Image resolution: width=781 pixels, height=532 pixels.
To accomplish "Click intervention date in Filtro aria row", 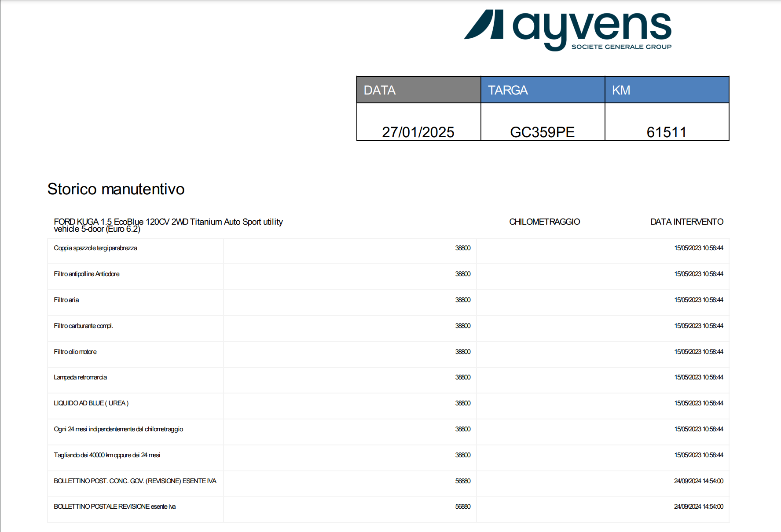I will click(699, 300).
